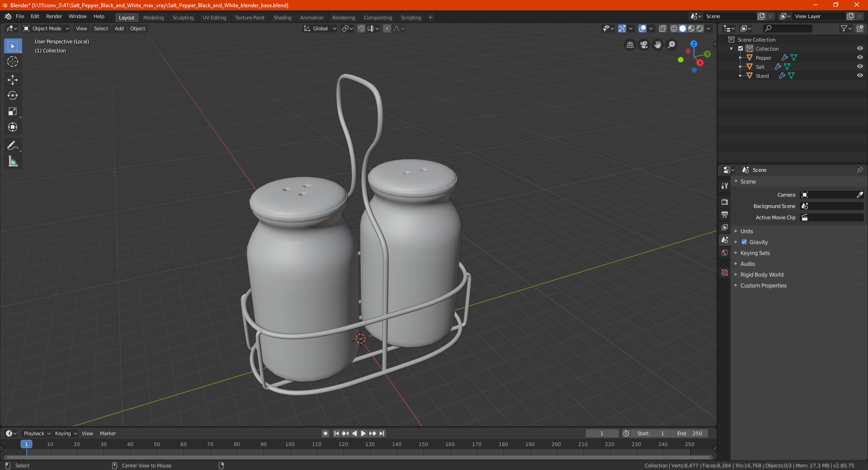The width and height of the screenshot is (868, 470).
Task: Choose the Rotate tool
Action: point(13,95)
